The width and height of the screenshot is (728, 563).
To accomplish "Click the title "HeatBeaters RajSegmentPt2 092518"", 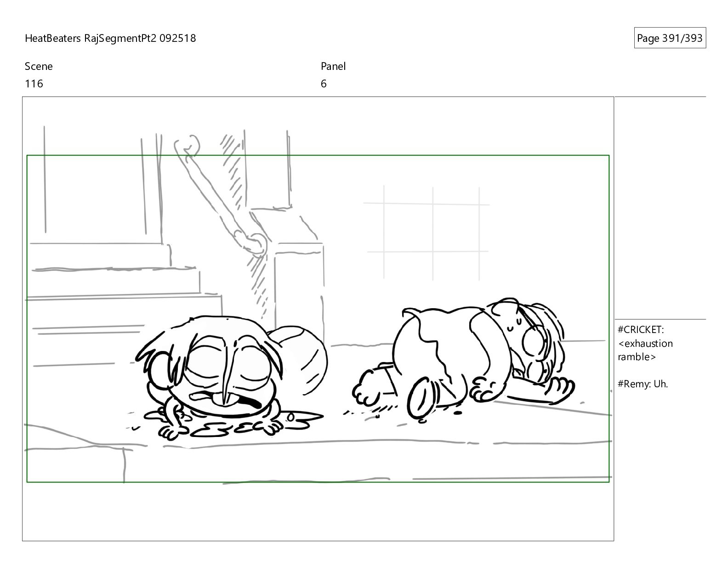I will pyautogui.click(x=110, y=38).
